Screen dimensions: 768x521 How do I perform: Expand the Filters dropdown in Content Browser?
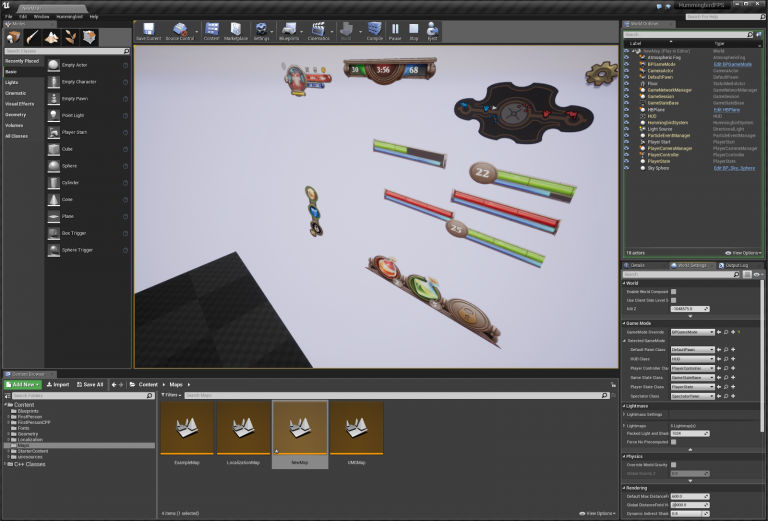tap(171, 396)
